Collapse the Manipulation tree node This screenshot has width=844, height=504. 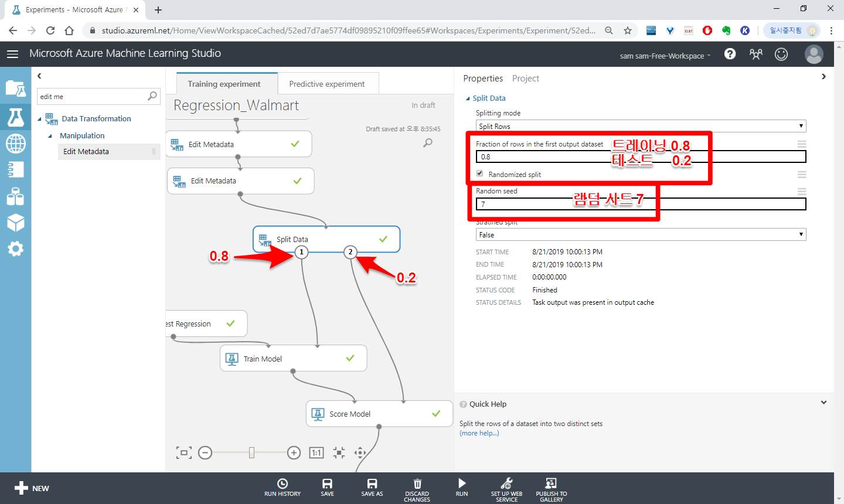[x=50, y=136]
